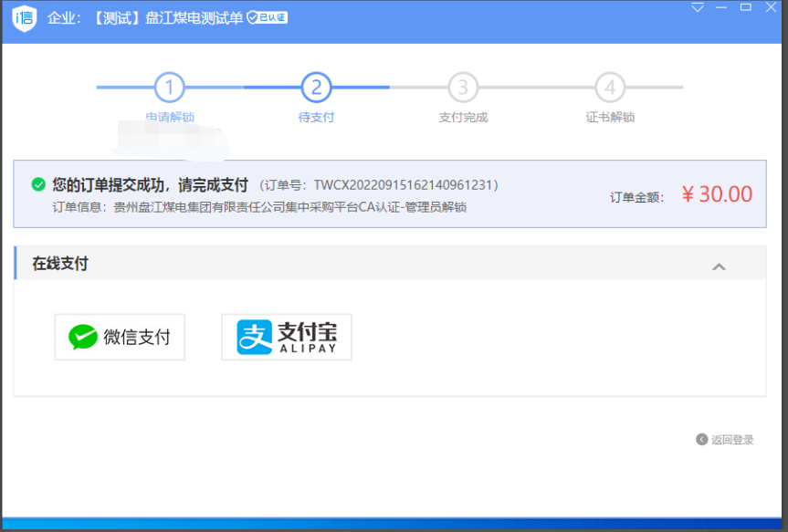Viewport: 788px width, 532px height.
Task: Click the ¥30.00 order amount
Action: 717,194
